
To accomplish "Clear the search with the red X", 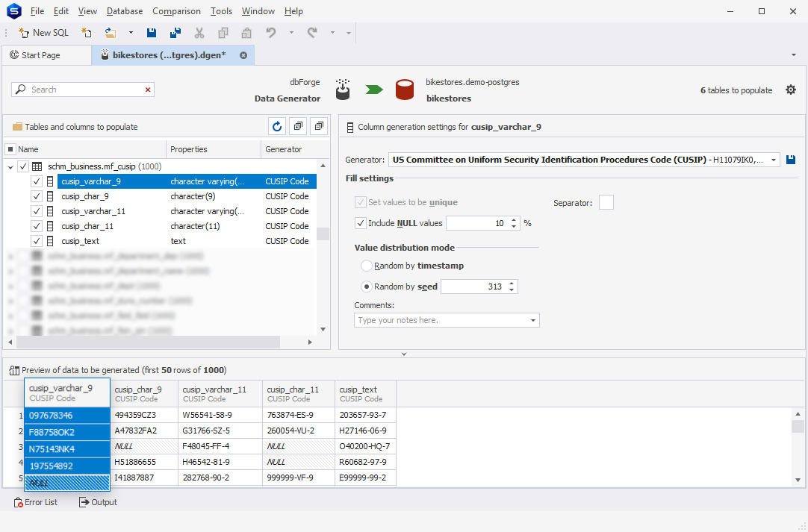I will (x=148, y=90).
